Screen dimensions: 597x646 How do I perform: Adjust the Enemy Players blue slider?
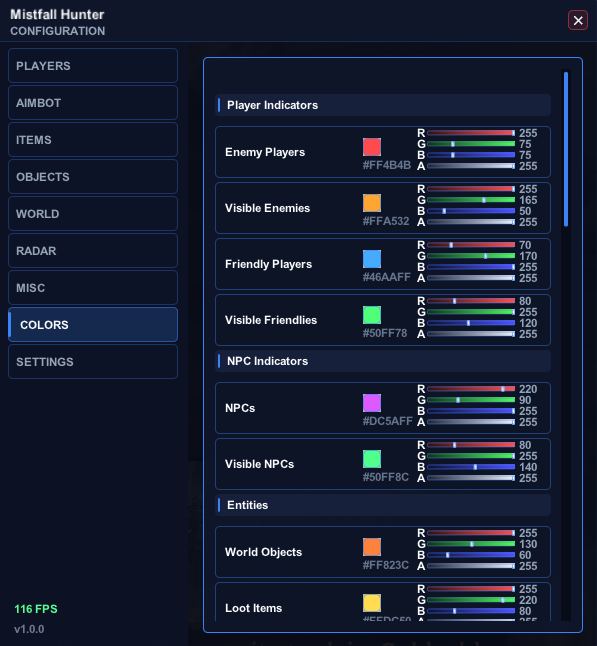coord(471,155)
